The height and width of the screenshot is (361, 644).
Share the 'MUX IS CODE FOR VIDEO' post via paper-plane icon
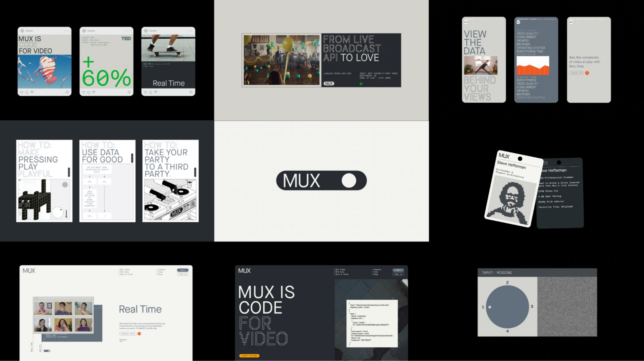tap(32, 92)
